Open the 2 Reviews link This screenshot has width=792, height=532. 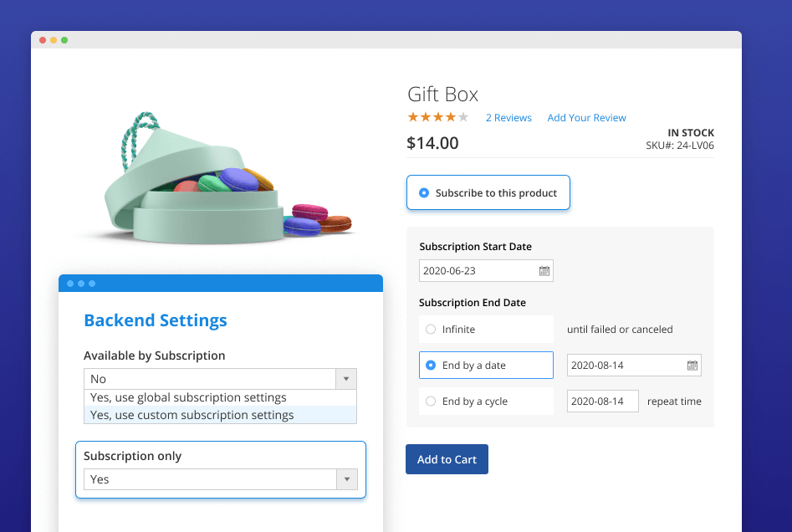point(508,118)
